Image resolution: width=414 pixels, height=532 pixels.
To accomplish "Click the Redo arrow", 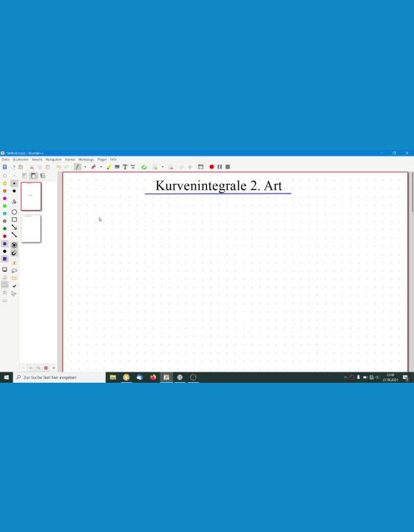I will 67,166.
